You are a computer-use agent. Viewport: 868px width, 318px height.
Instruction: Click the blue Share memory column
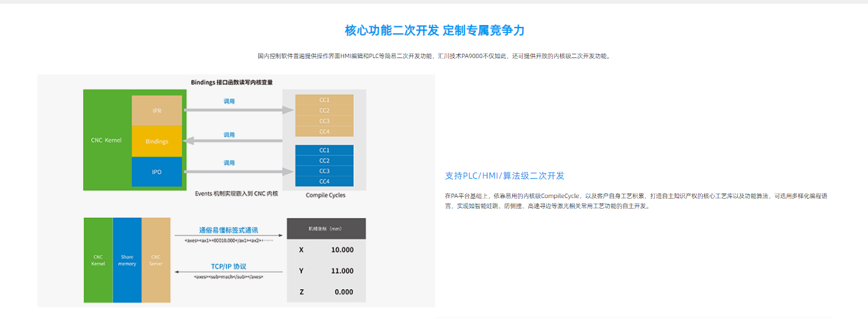tap(127, 260)
